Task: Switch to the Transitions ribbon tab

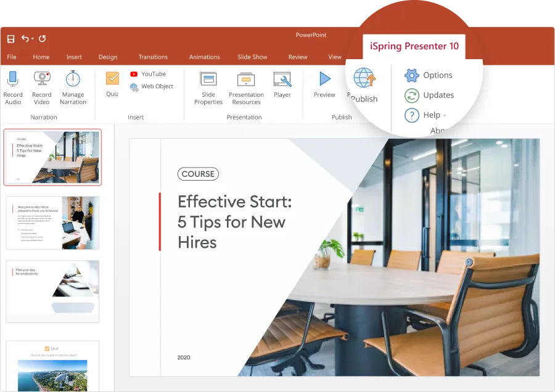Action: [x=153, y=57]
